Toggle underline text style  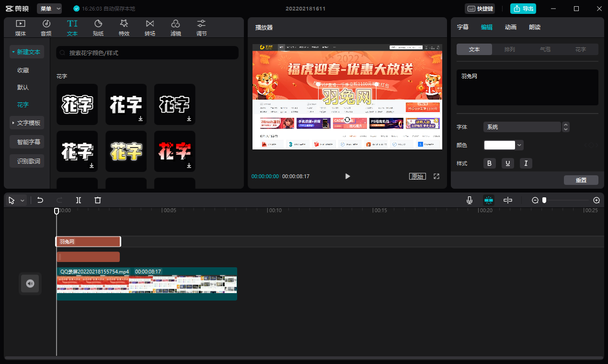point(507,163)
